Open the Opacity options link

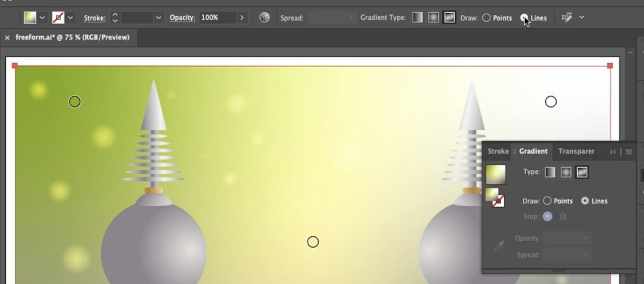[182, 17]
